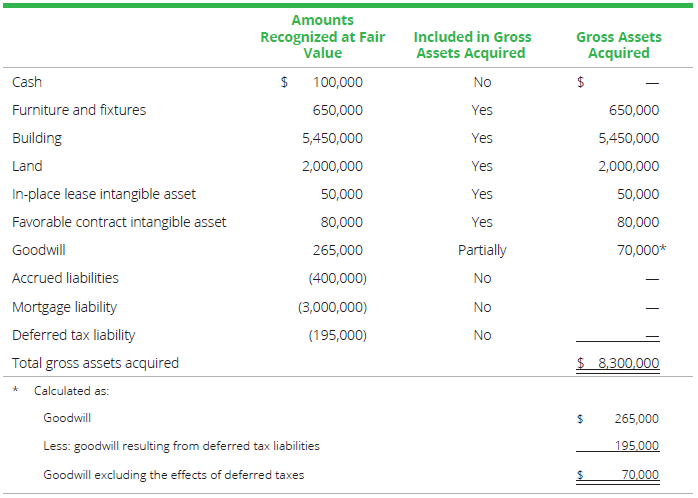Click the Total gross assets acquired label
Viewport: 698px width, 498px height.
click(95, 363)
